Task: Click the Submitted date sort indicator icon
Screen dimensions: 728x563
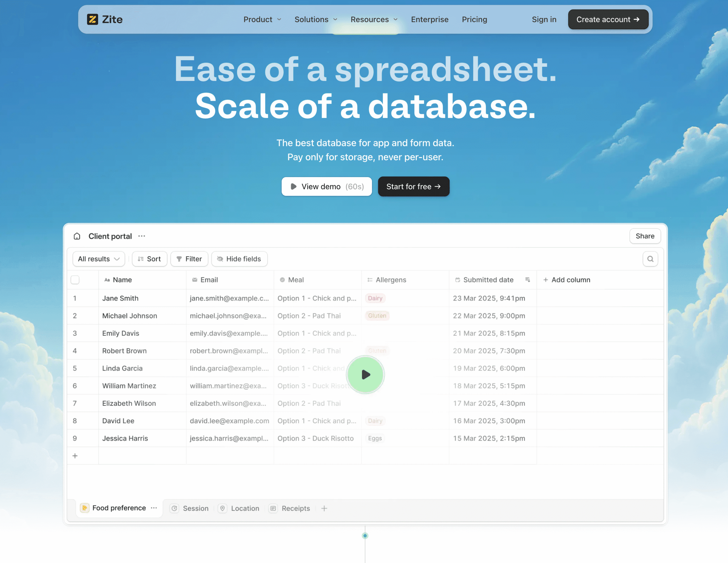Action: (x=527, y=280)
